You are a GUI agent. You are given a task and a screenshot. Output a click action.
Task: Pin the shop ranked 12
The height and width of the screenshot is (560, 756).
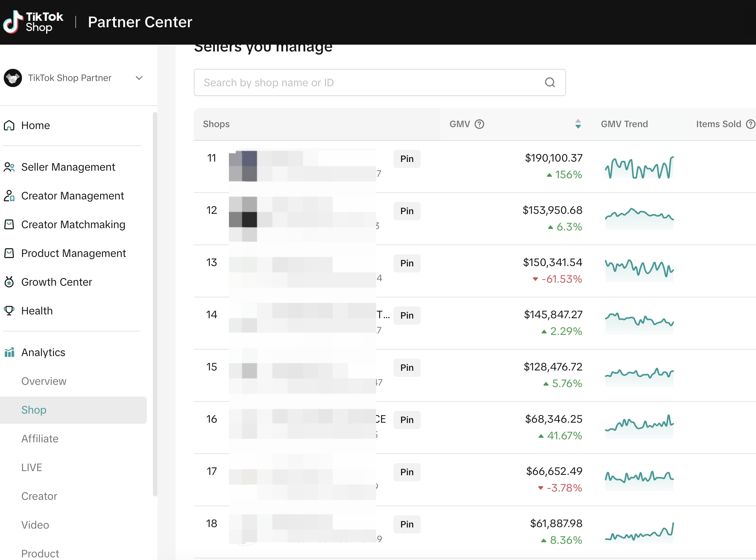click(x=407, y=211)
